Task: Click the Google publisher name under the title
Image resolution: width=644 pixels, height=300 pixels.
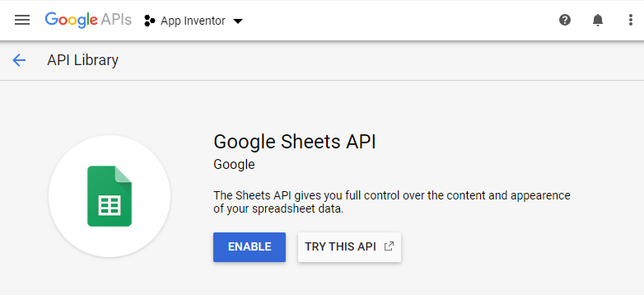Action: 234,165
